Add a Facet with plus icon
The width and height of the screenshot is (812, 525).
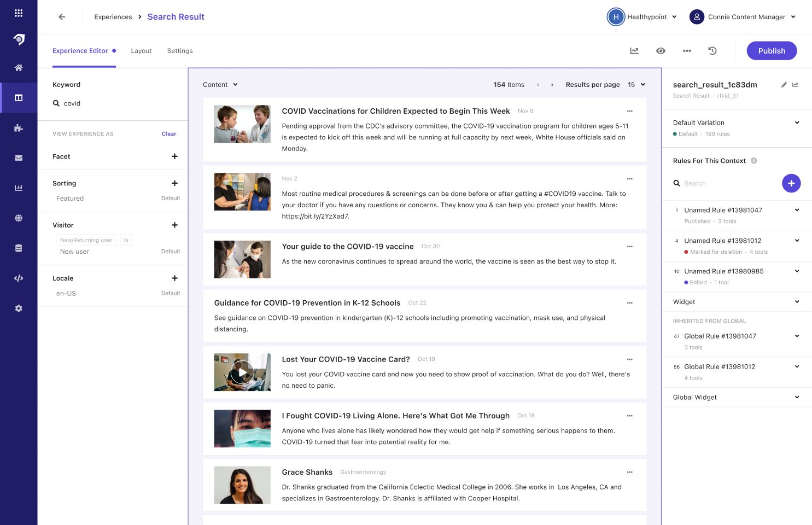174,156
